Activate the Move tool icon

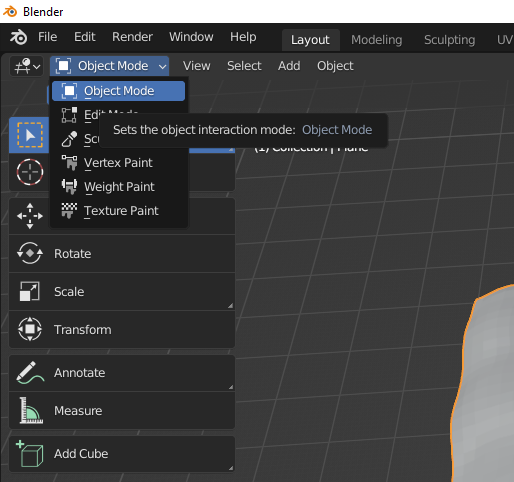pos(30,216)
